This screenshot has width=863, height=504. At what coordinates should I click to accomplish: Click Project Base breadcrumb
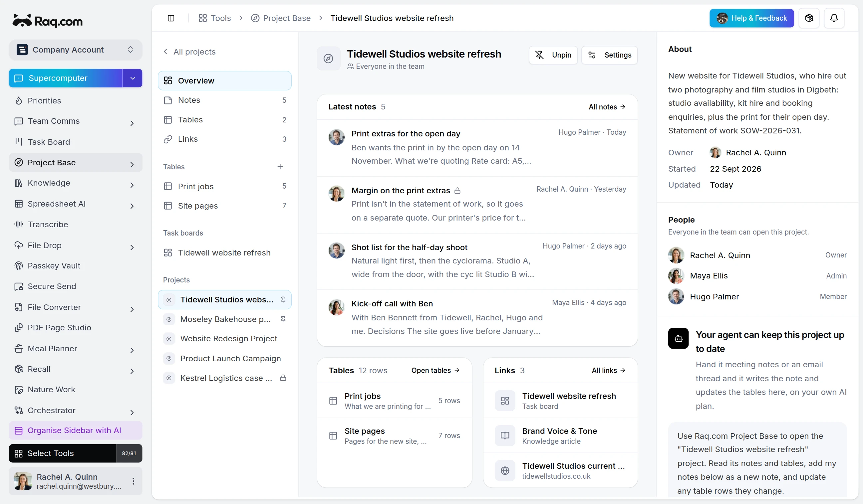(x=281, y=18)
